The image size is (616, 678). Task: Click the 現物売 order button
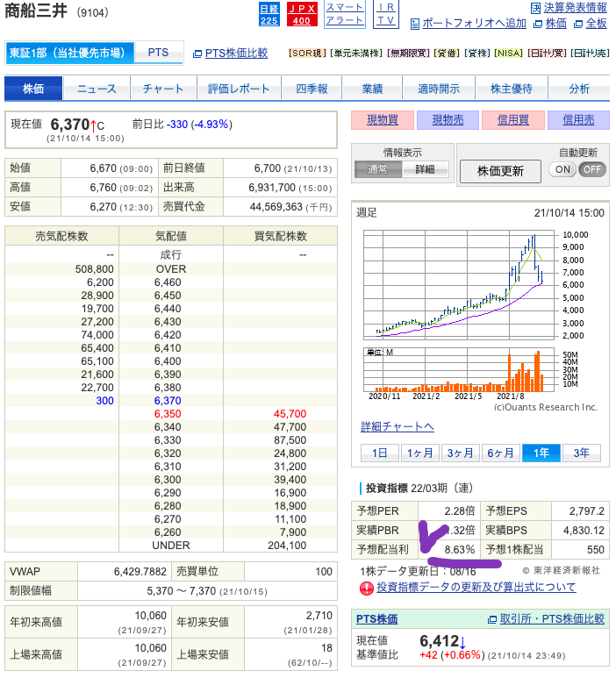click(x=448, y=120)
